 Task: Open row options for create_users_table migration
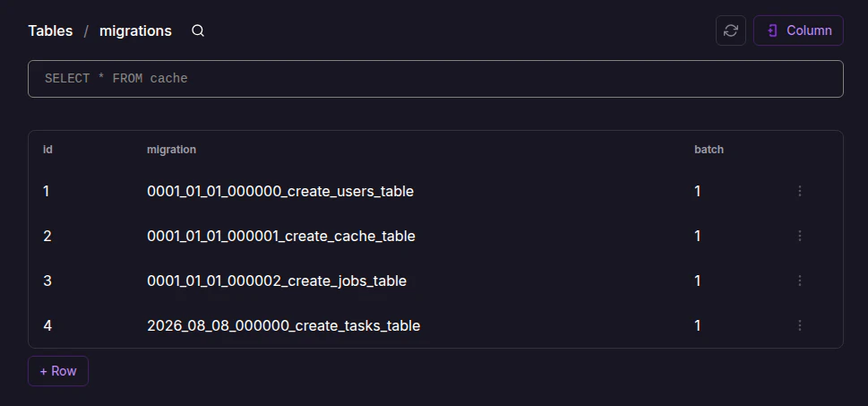[x=799, y=191]
